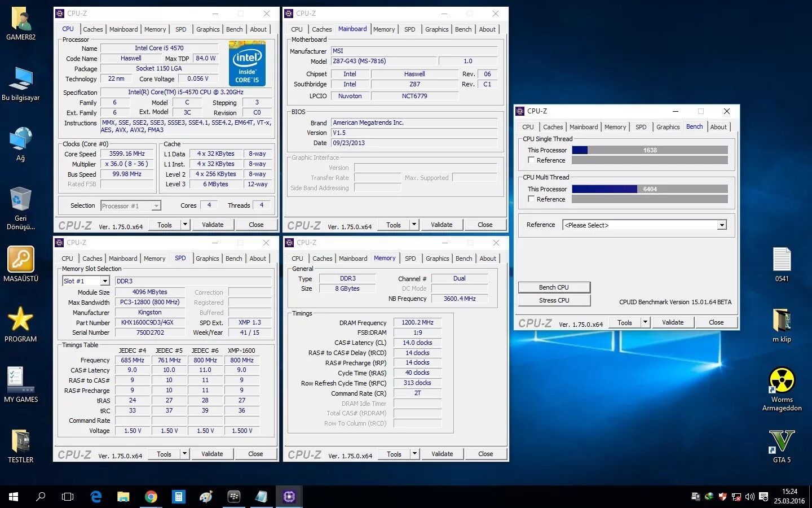Click Bench CPU button
Viewport: 812px width, 508px height.
tap(554, 287)
